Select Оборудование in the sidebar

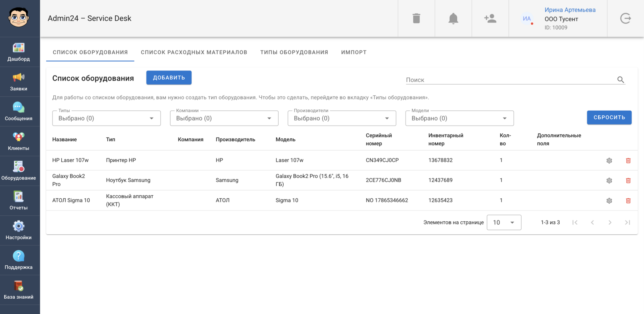tap(18, 171)
